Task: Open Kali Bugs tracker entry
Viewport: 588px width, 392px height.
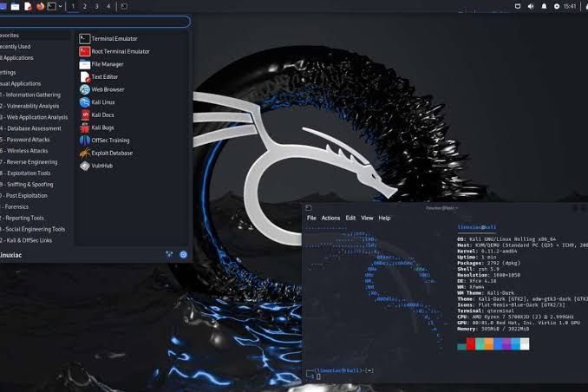Action: [97, 127]
